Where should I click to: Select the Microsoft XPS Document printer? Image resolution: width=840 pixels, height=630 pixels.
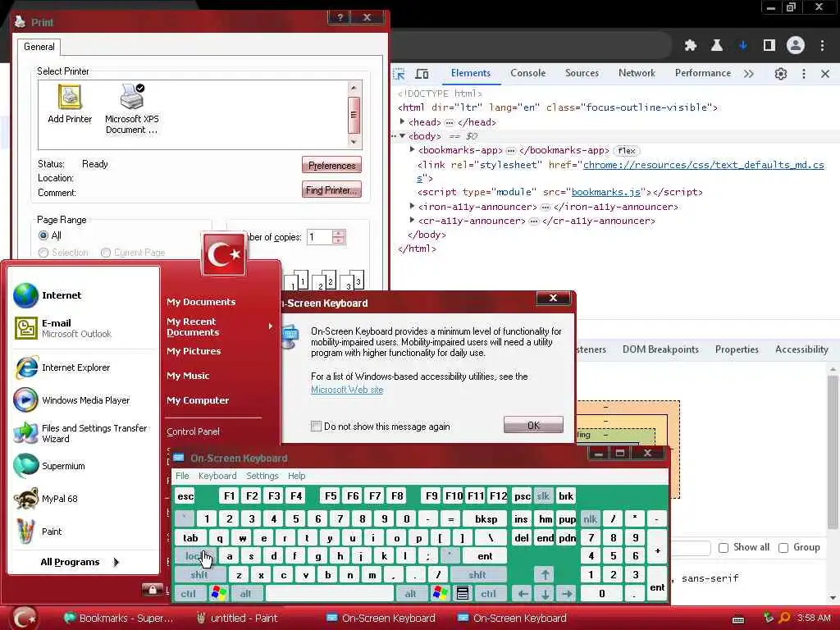point(132,109)
